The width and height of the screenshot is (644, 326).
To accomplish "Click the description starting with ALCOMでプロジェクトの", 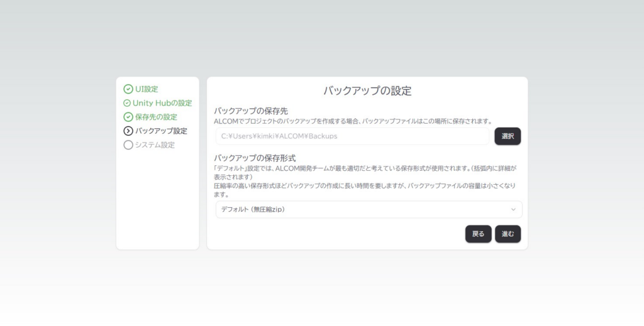I will (353, 121).
